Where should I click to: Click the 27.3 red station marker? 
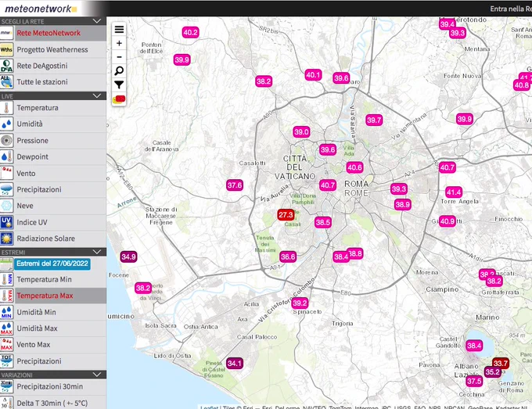286,215
